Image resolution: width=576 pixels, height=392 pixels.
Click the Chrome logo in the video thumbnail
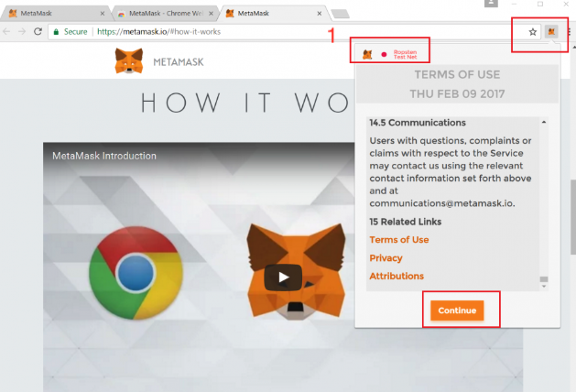(136, 273)
